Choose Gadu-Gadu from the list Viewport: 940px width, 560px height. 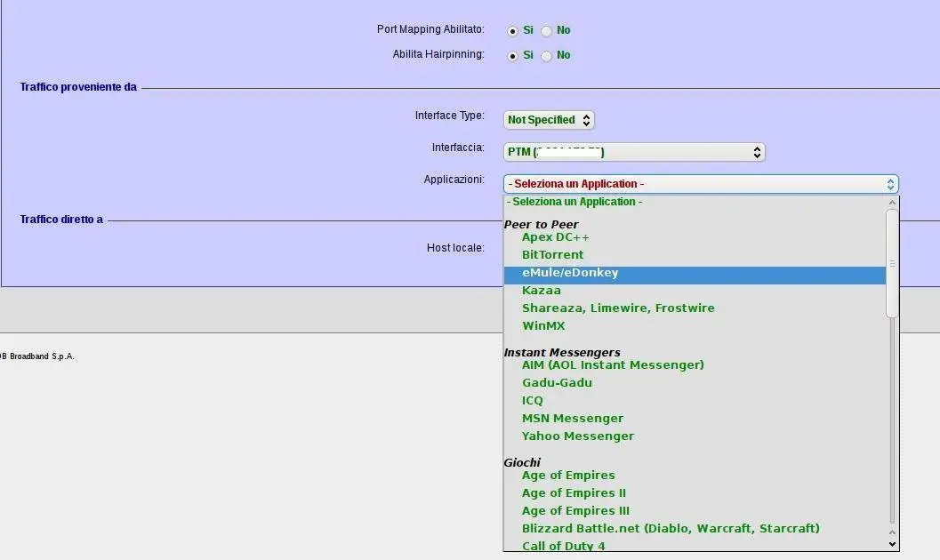point(695,383)
